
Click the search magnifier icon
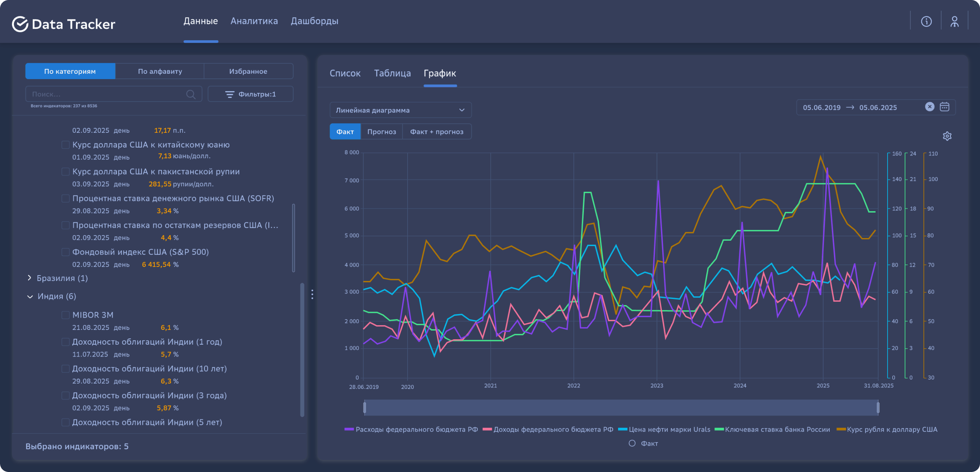191,94
